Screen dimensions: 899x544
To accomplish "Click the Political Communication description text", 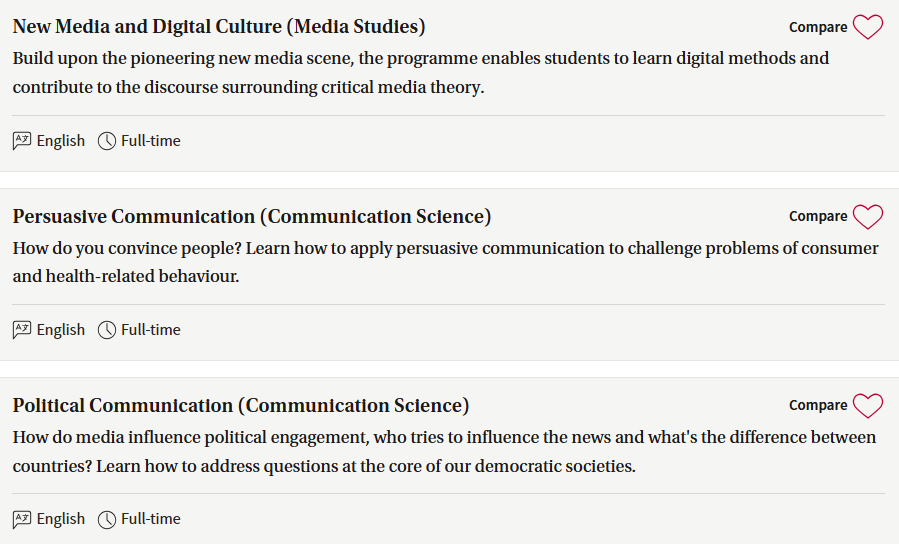I will pyautogui.click(x=444, y=452).
